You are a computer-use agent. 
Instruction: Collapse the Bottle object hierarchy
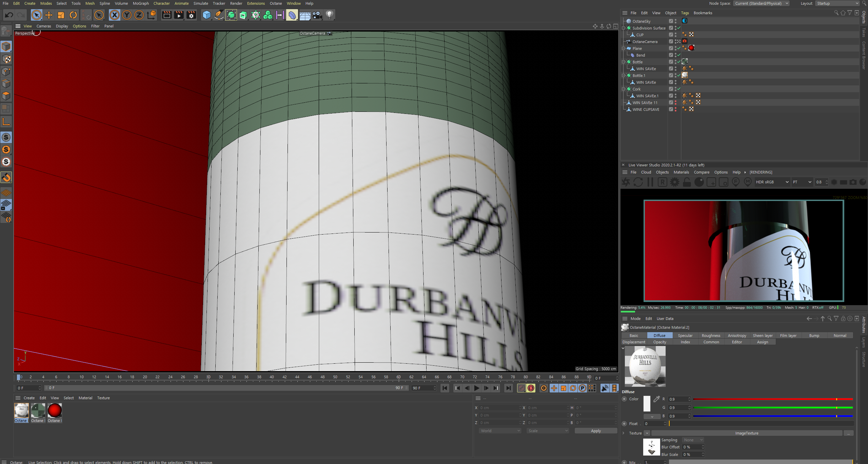tap(624, 62)
